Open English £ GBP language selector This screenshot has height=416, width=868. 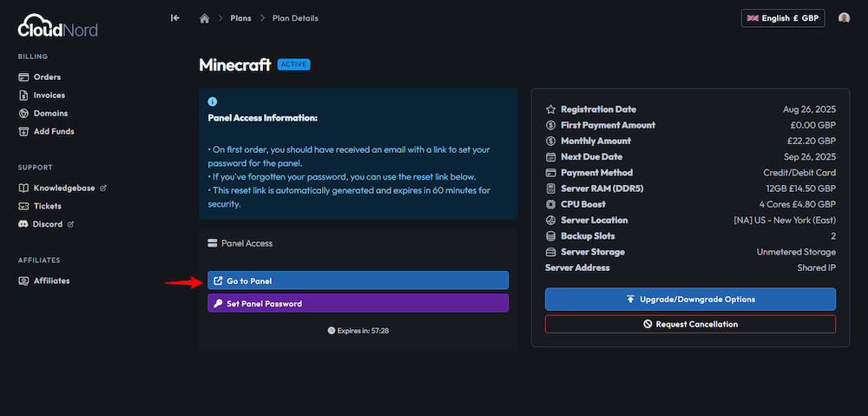[x=783, y=18]
